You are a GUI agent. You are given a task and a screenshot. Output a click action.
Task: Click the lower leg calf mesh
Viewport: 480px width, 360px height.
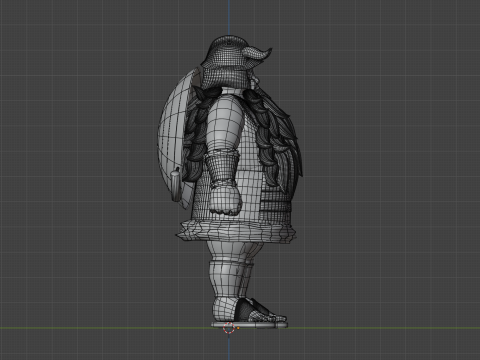[228, 280]
